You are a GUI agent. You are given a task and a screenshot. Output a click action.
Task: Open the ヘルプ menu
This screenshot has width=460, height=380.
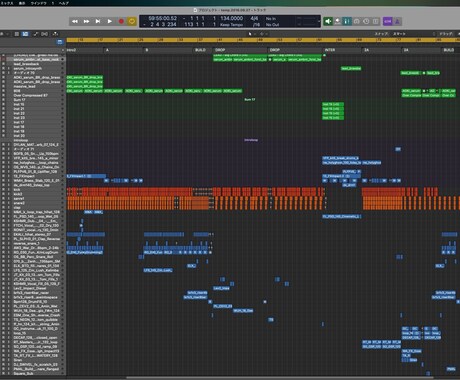pos(64,3)
